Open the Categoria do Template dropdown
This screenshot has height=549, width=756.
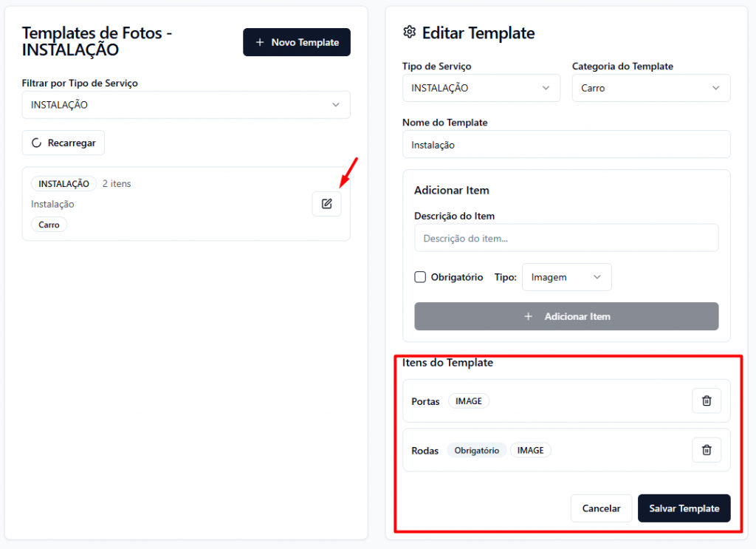[650, 88]
